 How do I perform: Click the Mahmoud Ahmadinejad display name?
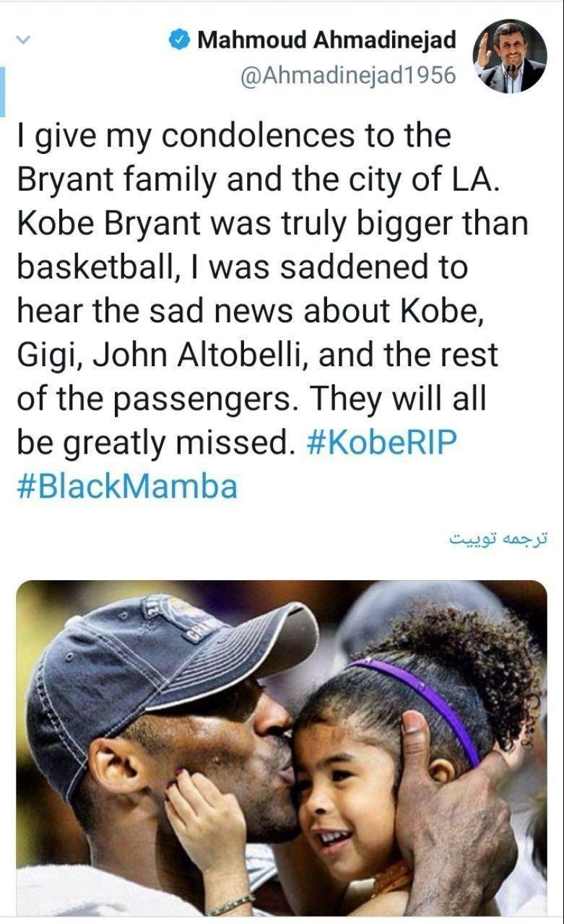[x=327, y=41]
